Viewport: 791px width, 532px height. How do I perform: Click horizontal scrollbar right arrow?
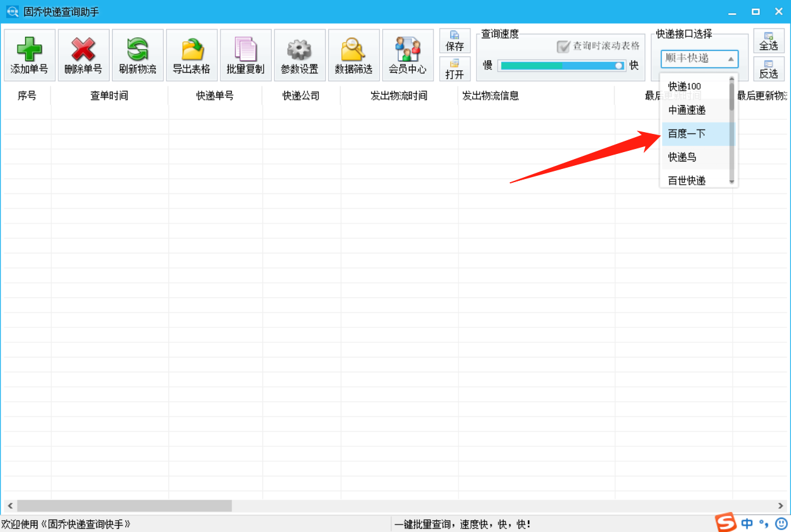[x=780, y=505]
